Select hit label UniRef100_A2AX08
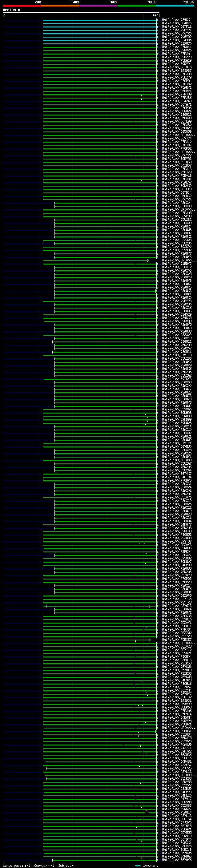The width and height of the screenshot is (197, 868). (177, 382)
